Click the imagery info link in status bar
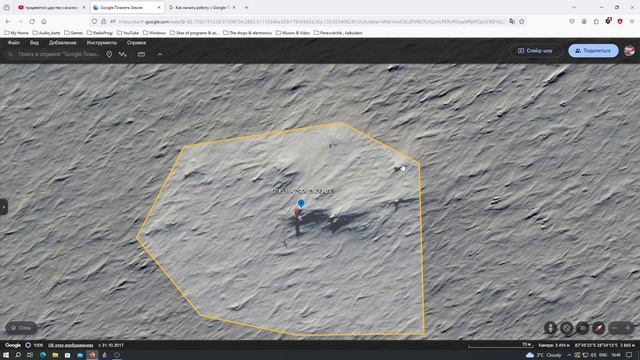 point(71,345)
